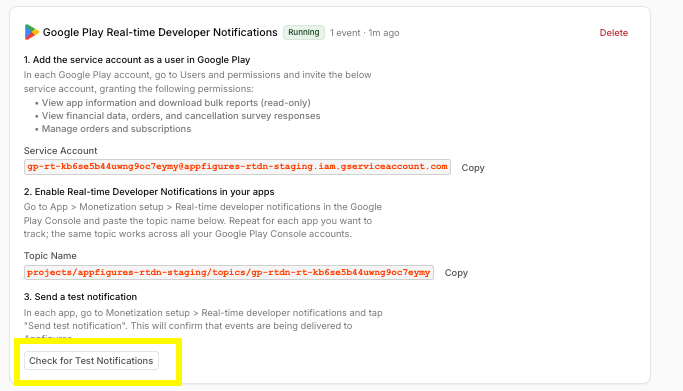This screenshot has height=391, width=683.
Task: Click Check for Test Notifications button
Action: pos(91,361)
